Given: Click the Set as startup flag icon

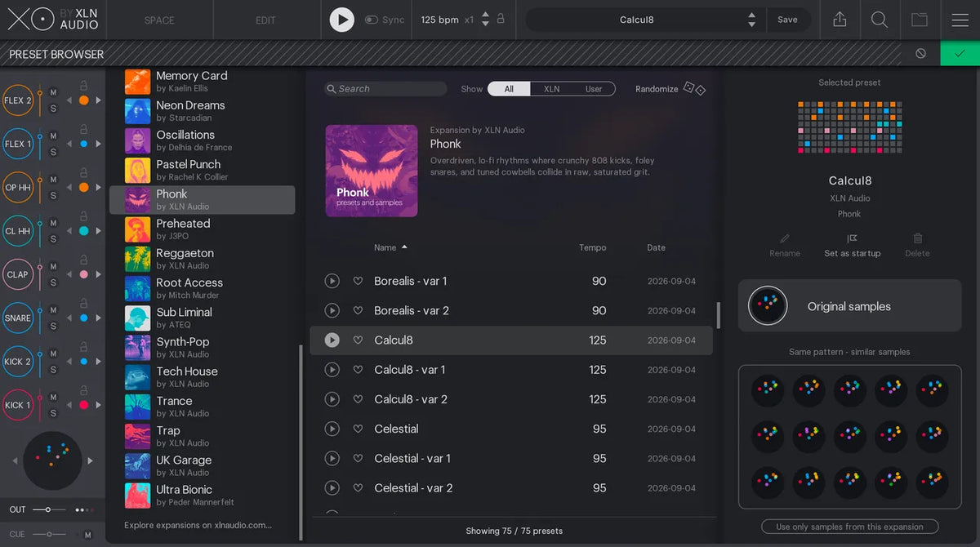Looking at the screenshot, I should click(852, 238).
